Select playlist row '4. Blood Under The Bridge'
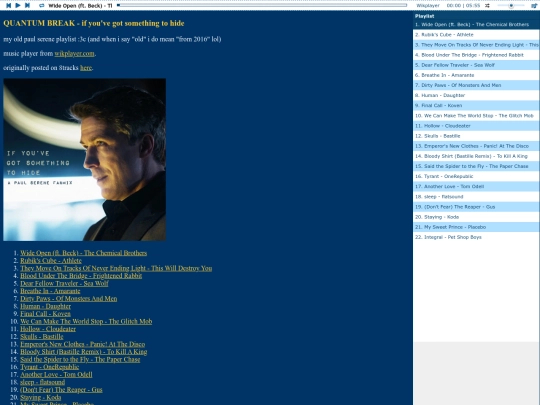 pyautogui.click(x=476, y=55)
